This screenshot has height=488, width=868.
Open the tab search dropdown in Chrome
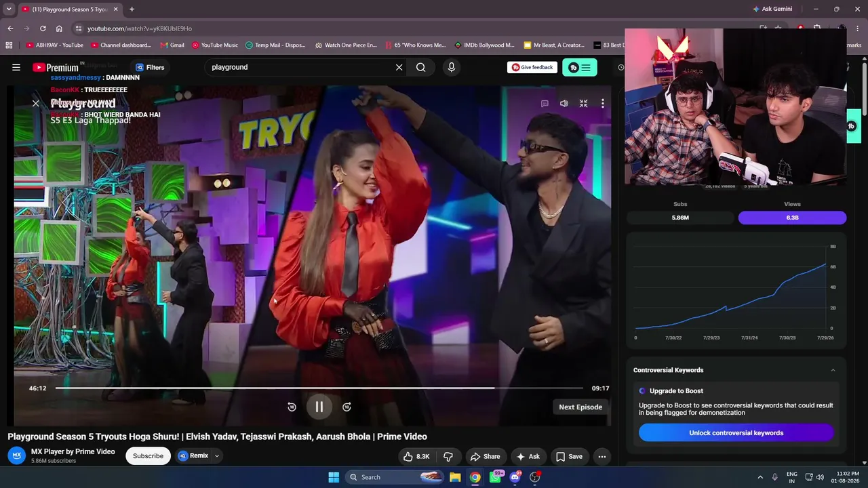(9, 9)
